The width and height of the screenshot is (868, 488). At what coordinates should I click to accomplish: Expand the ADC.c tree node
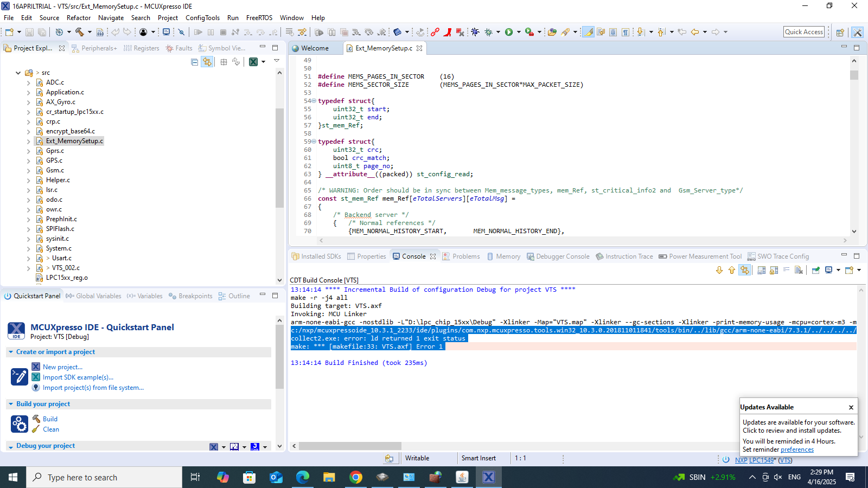point(29,82)
